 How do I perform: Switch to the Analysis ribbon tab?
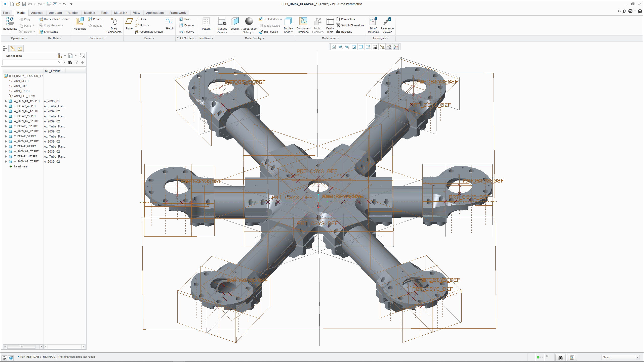click(x=37, y=13)
